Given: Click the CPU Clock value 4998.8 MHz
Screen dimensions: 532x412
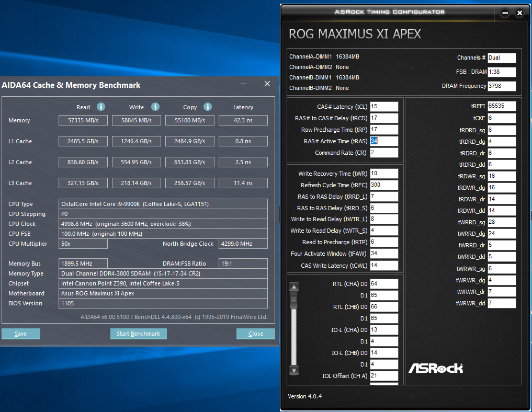Looking at the screenshot, I should pos(163,224).
